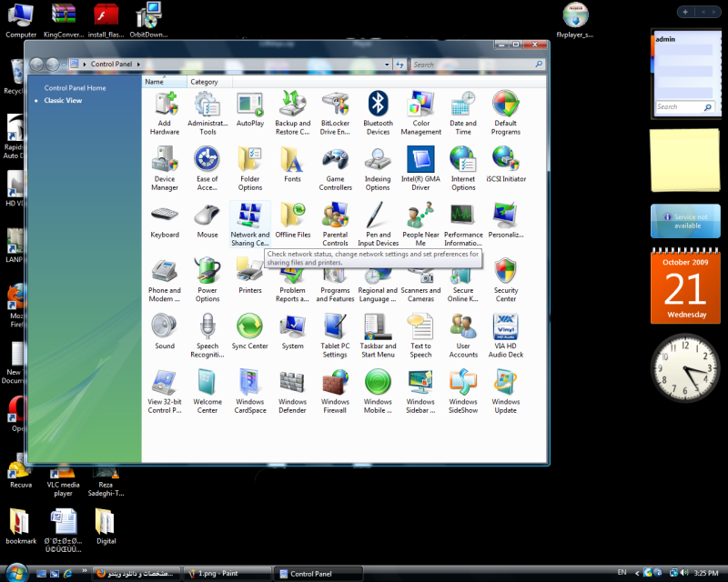The height and width of the screenshot is (582, 728).
Task: Open Welcome Center icon
Action: click(207, 391)
